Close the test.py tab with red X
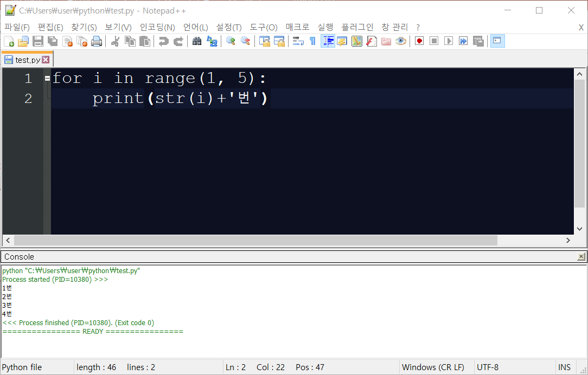This screenshot has width=588, height=375. point(46,60)
